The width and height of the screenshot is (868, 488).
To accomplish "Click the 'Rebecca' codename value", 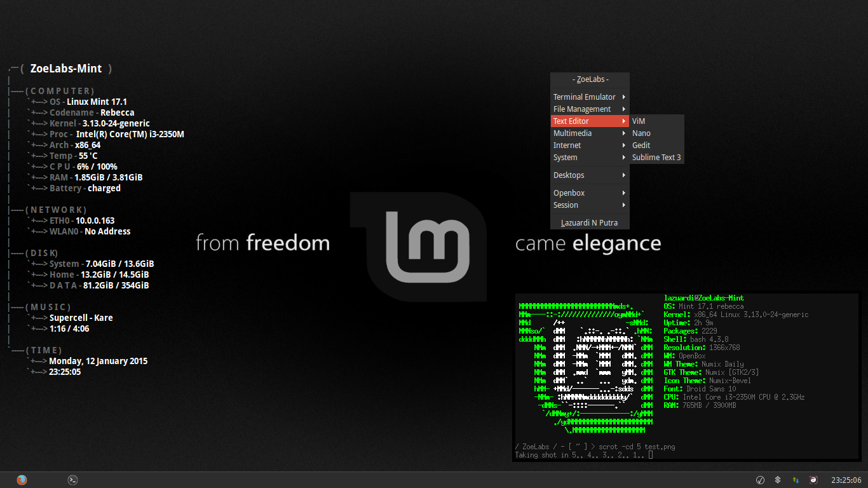I will tap(118, 112).
